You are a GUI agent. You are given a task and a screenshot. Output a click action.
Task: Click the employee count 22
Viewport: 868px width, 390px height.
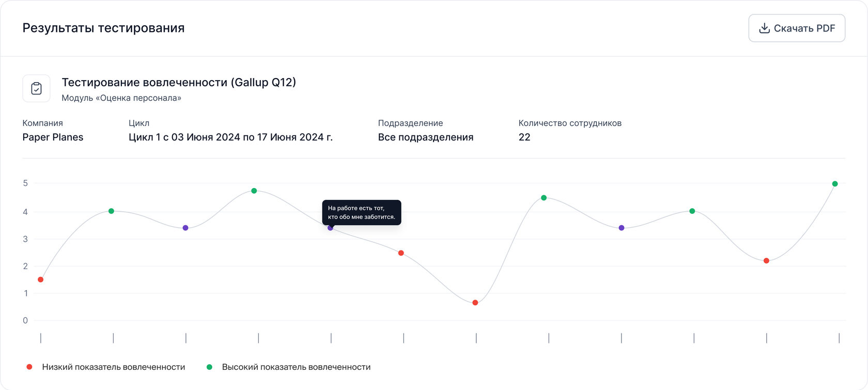click(x=524, y=137)
